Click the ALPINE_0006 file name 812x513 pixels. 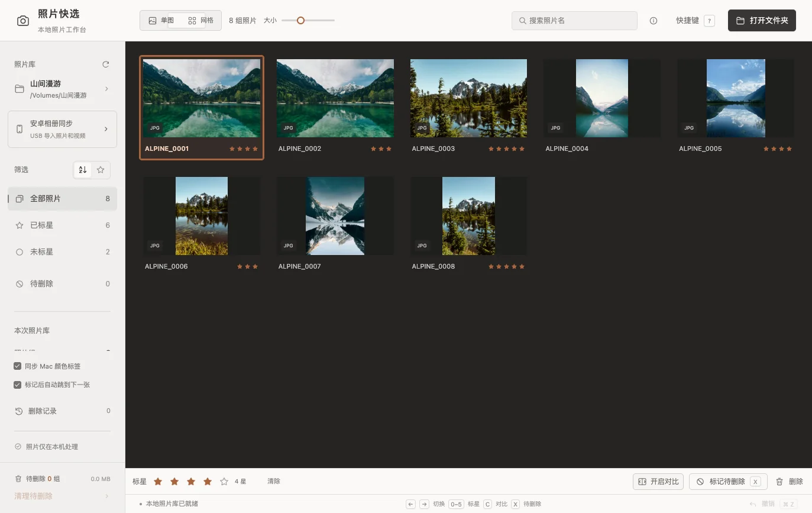[166, 267]
